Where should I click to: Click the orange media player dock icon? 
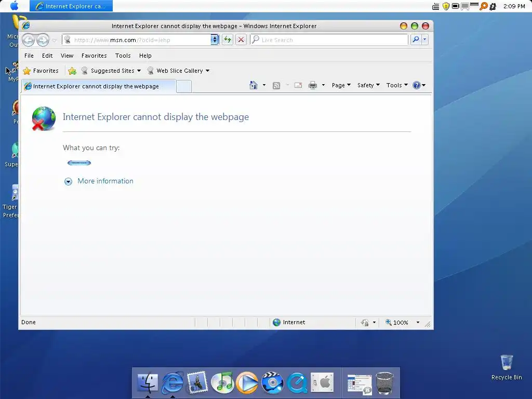pyautogui.click(x=247, y=383)
